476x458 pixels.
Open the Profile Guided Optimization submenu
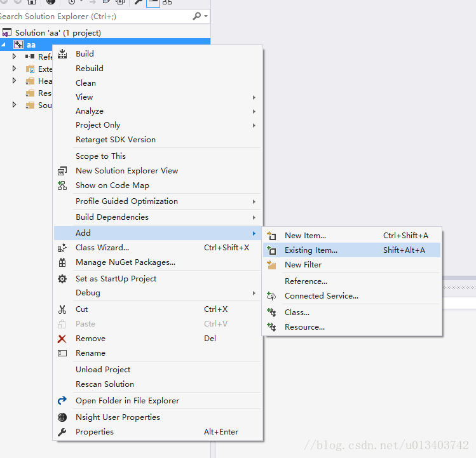[x=157, y=201]
